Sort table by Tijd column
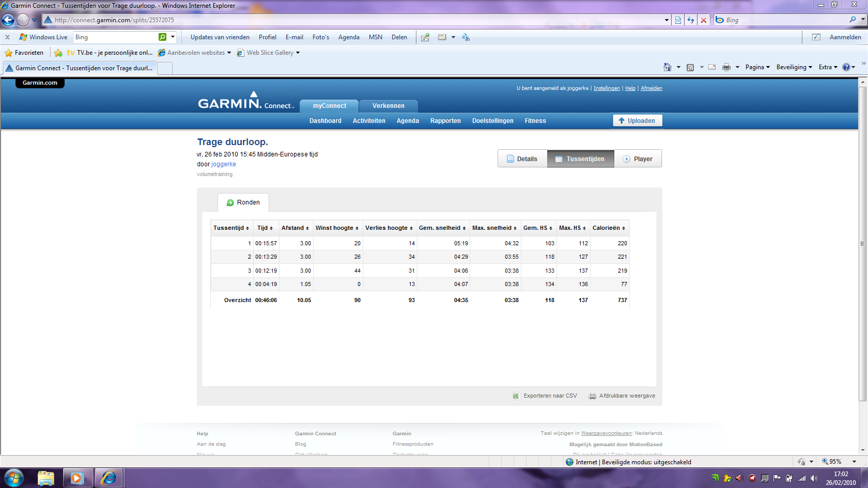 click(x=265, y=228)
